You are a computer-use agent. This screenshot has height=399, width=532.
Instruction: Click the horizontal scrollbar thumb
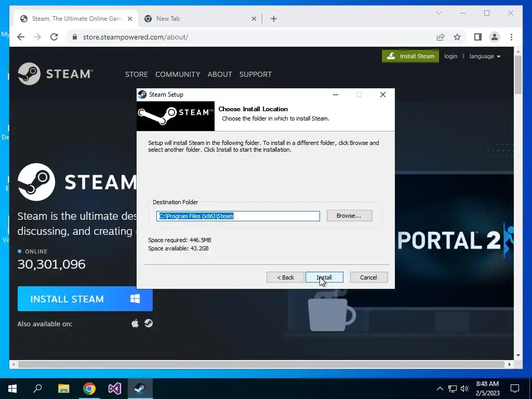[261, 364]
